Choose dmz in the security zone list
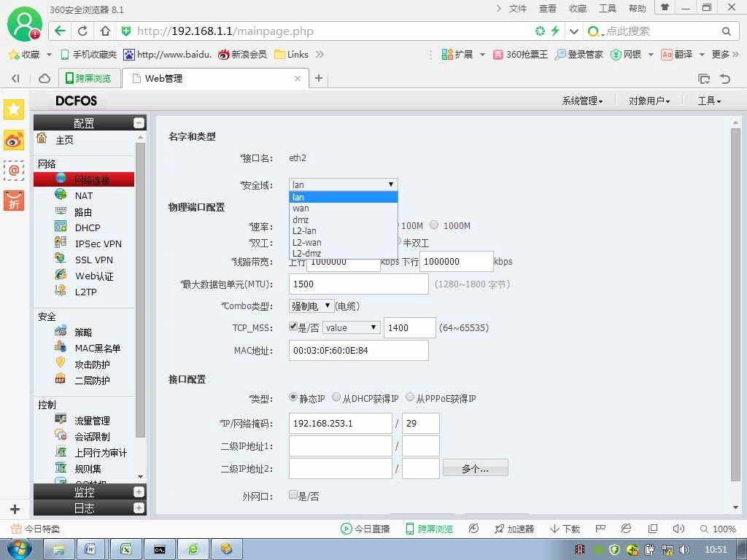 tap(344, 219)
